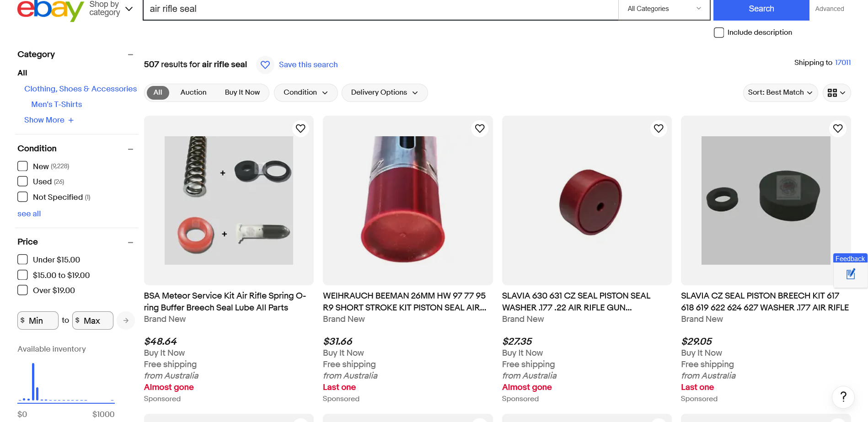Change gallery view layout
This screenshot has width=868, height=422.
tap(836, 93)
